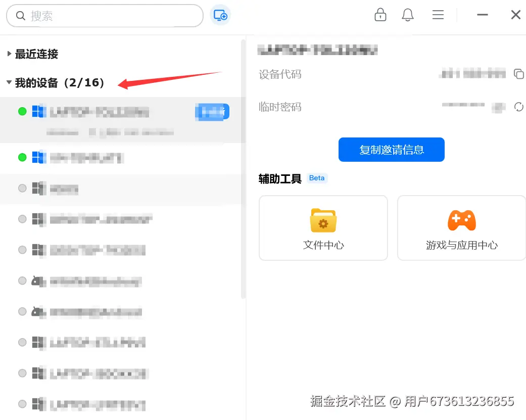
Task: Open the hamburger menu icon
Action: 438,15
